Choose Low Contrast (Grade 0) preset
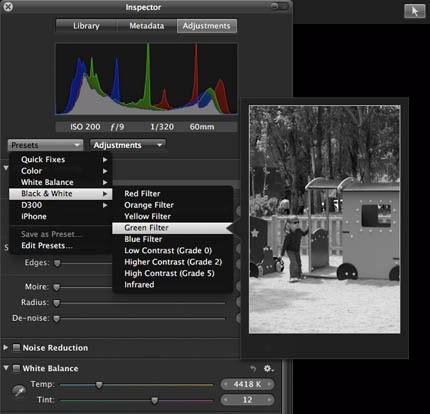 [x=172, y=251]
